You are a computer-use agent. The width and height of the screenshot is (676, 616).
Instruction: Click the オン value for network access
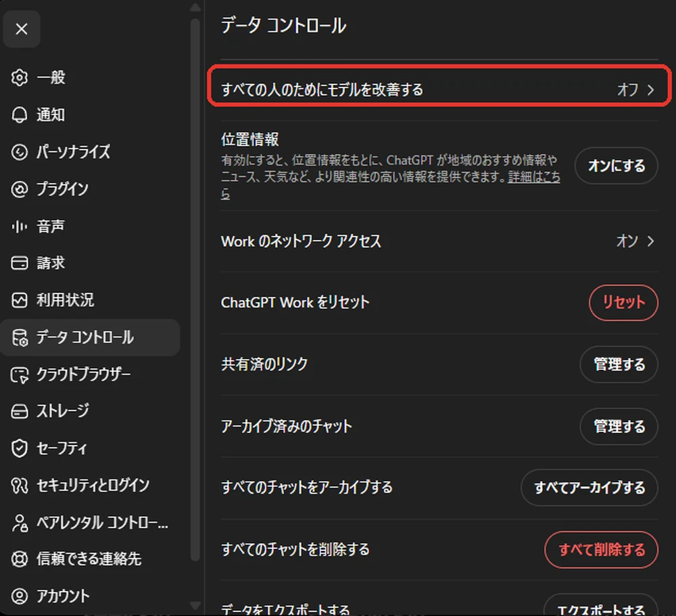pyautogui.click(x=627, y=241)
